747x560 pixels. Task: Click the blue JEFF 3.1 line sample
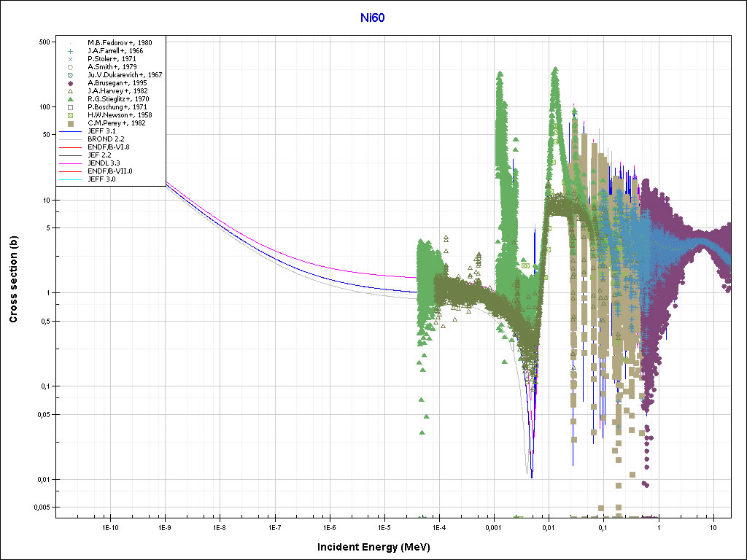pyautogui.click(x=70, y=131)
